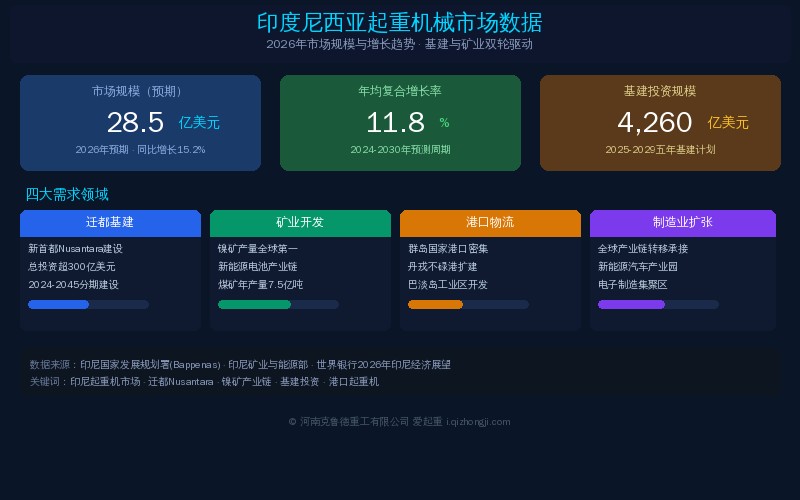Click the note 2025-2029五年基建计划

click(660, 149)
